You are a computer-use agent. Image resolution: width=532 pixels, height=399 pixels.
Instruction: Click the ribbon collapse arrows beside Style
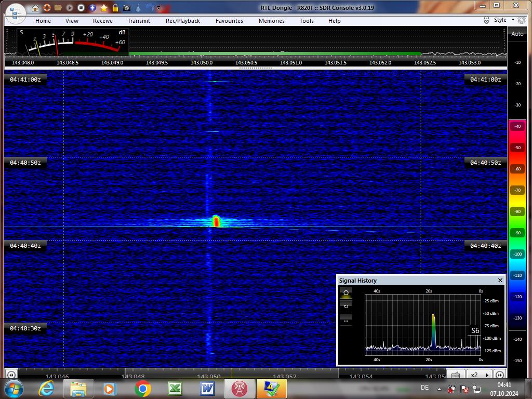point(486,20)
